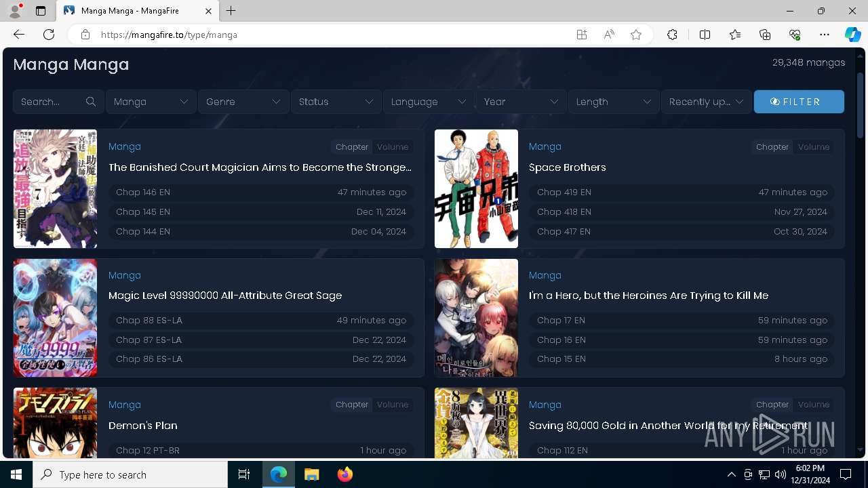Click Microsoft Edge taskbar icon
The height and width of the screenshot is (488, 868).
(279, 474)
